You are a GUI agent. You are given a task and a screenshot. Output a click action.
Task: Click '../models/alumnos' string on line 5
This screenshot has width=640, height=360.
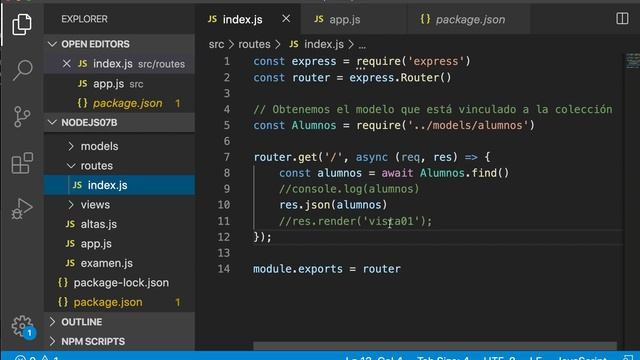click(x=468, y=125)
